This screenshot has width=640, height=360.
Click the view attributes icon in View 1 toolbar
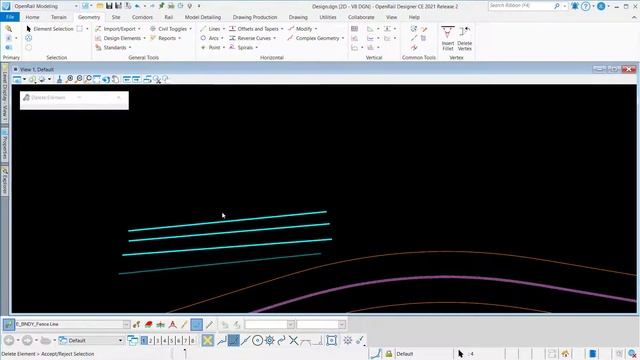(17, 79)
